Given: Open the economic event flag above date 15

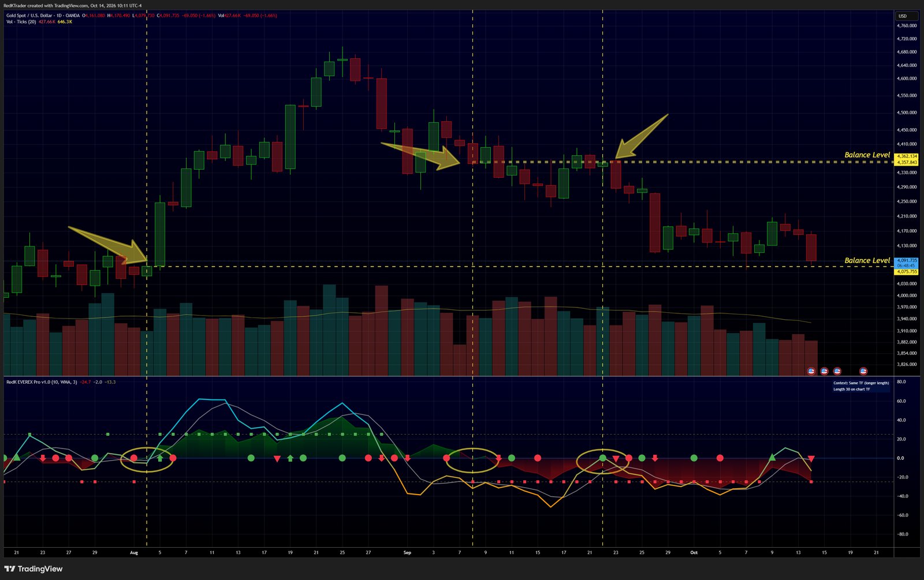Looking at the screenshot, I should pyautogui.click(x=824, y=371).
